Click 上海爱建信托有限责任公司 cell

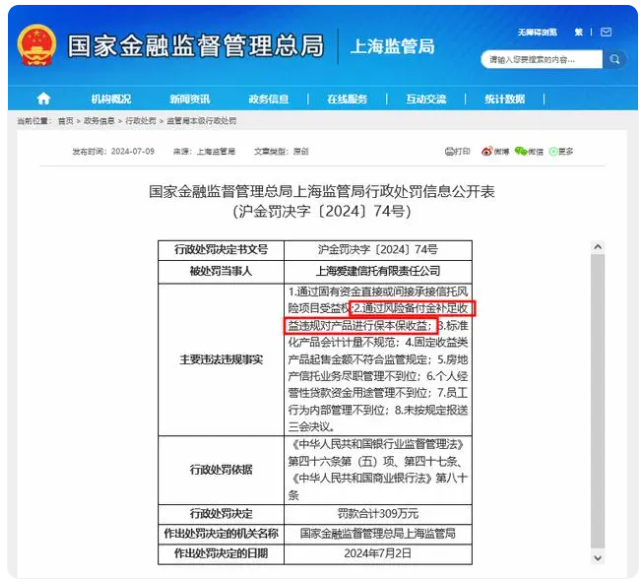(x=378, y=271)
